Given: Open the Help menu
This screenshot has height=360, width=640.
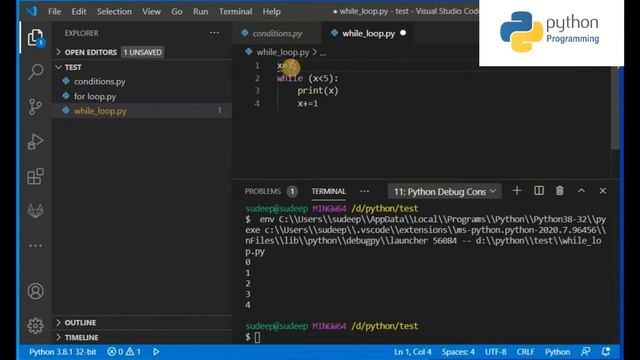Looking at the screenshot, I should pos(271,11).
